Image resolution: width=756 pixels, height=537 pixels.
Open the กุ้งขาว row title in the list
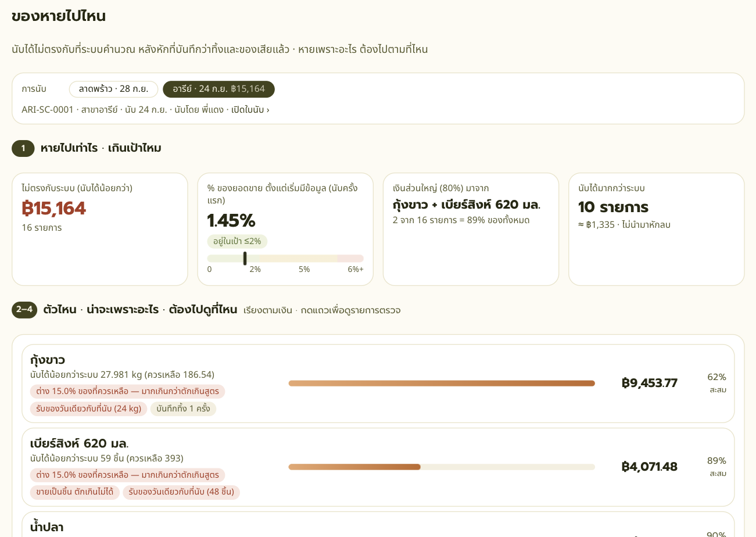[48, 360]
